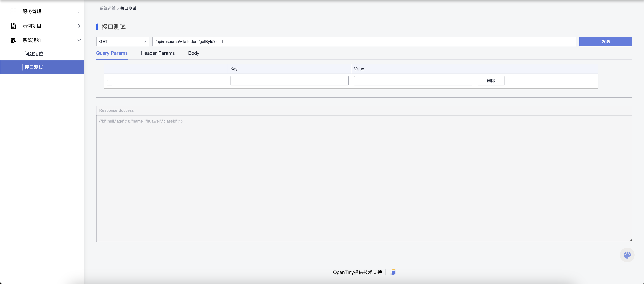Click the 系统运维 edit icon
This screenshot has width=644, height=284.
point(13,40)
